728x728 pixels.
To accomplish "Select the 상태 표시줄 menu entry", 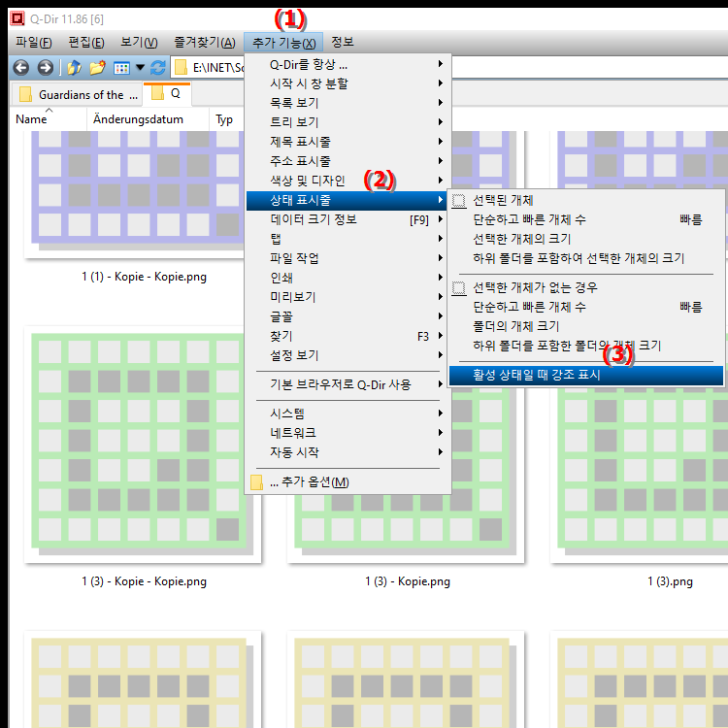I will (347, 201).
